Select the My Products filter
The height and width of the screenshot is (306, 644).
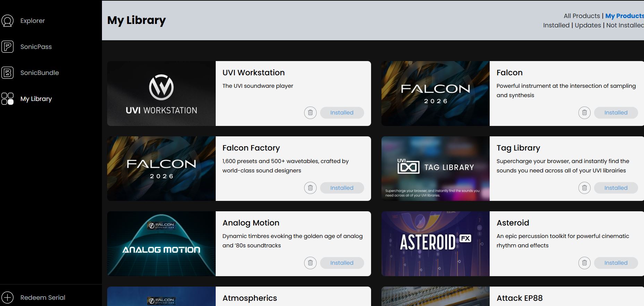click(624, 16)
